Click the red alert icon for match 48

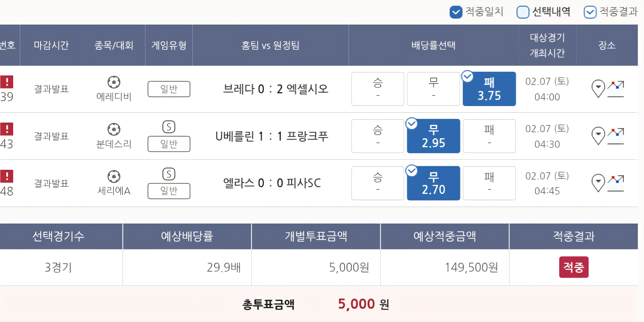[x=7, y=176]
